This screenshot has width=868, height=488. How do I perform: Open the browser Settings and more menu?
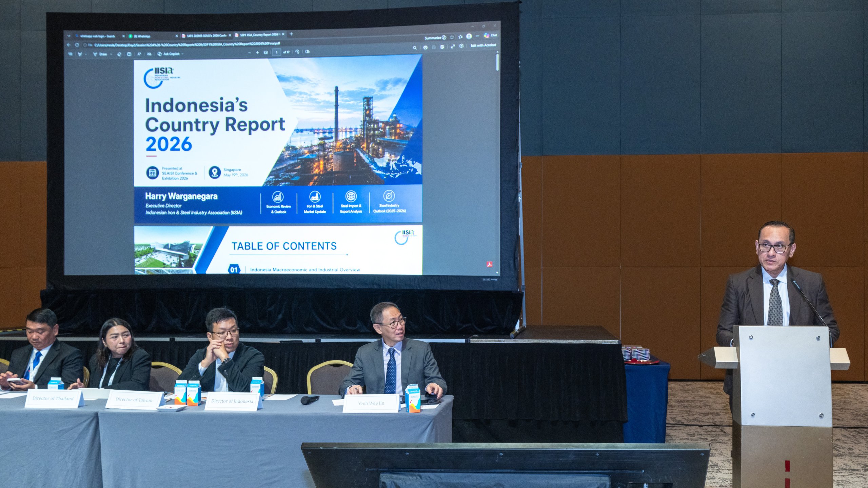coord(477,36)
